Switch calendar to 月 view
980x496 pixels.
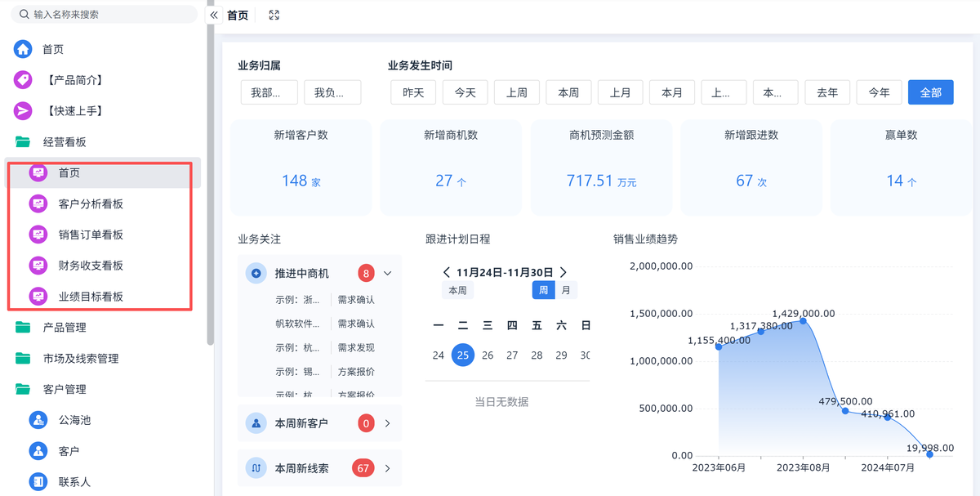(x=566, y=290)
